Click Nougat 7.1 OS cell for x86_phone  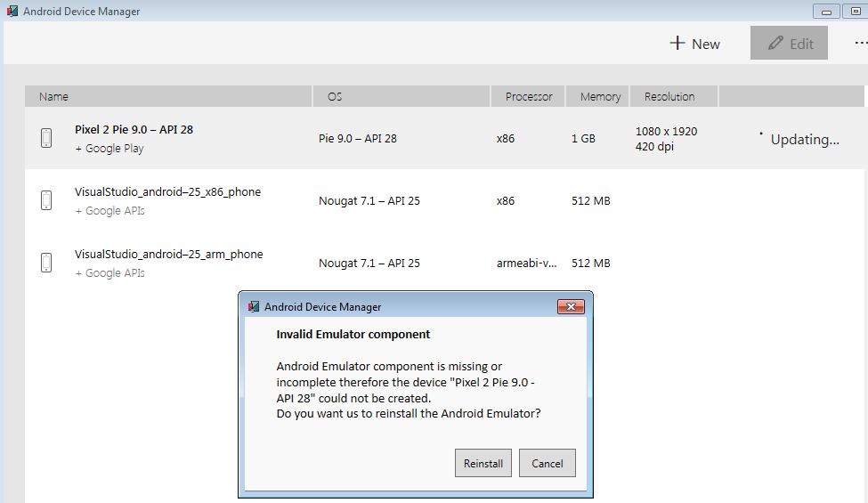[369, 201]
